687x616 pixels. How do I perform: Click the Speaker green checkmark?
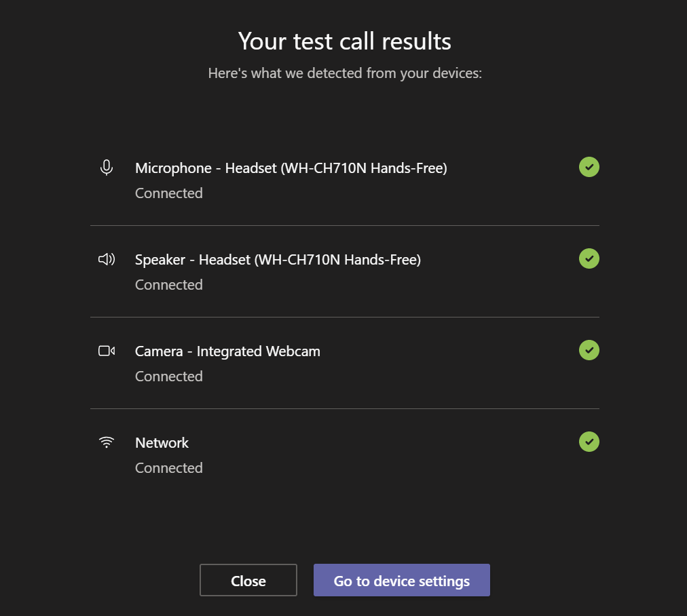point(589,258)
